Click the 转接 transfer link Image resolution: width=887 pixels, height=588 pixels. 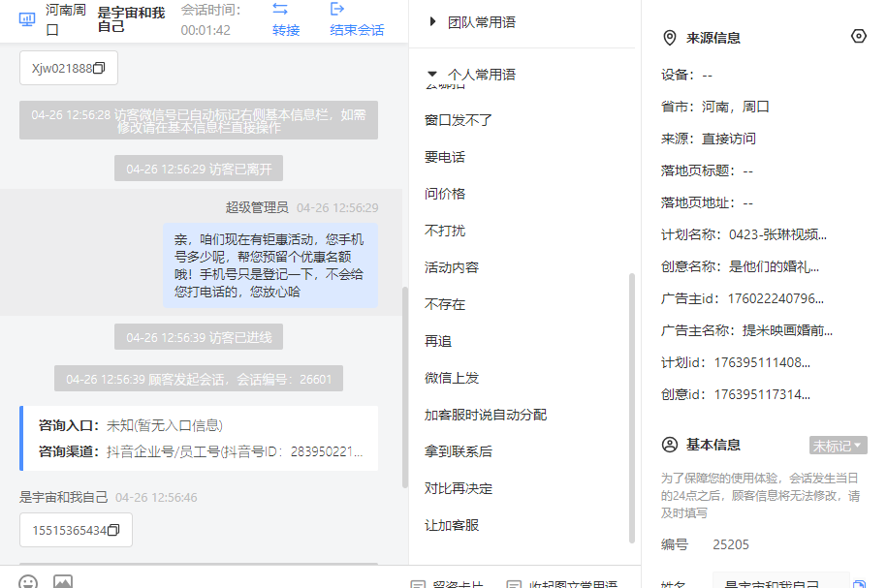click(x=286, y=30)
